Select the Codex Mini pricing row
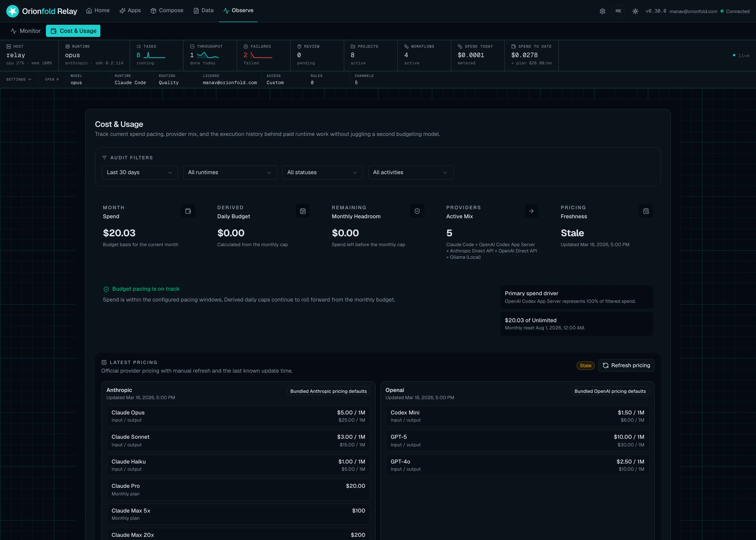 point(517,416)
